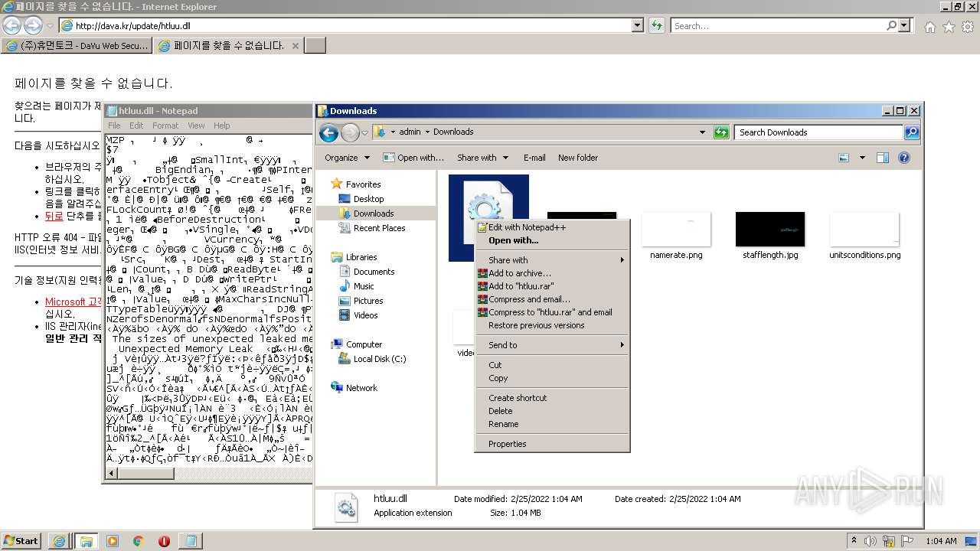Screen dimensions: 980x551
Task: Open media player taskbar icon
Action: pyautogui.click(x=112, y=541)
